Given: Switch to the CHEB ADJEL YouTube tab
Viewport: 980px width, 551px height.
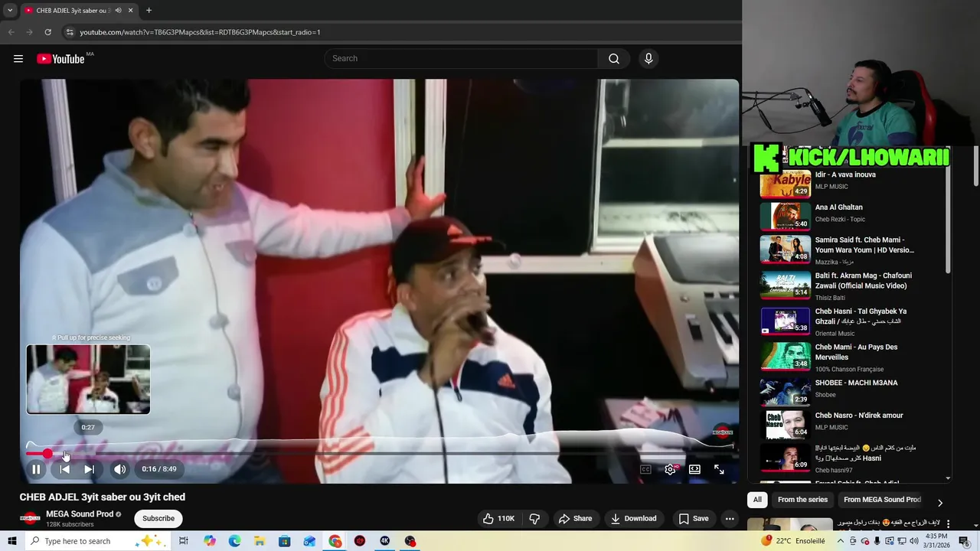Looking at the screenshot, I should click(x=73, y=11).
